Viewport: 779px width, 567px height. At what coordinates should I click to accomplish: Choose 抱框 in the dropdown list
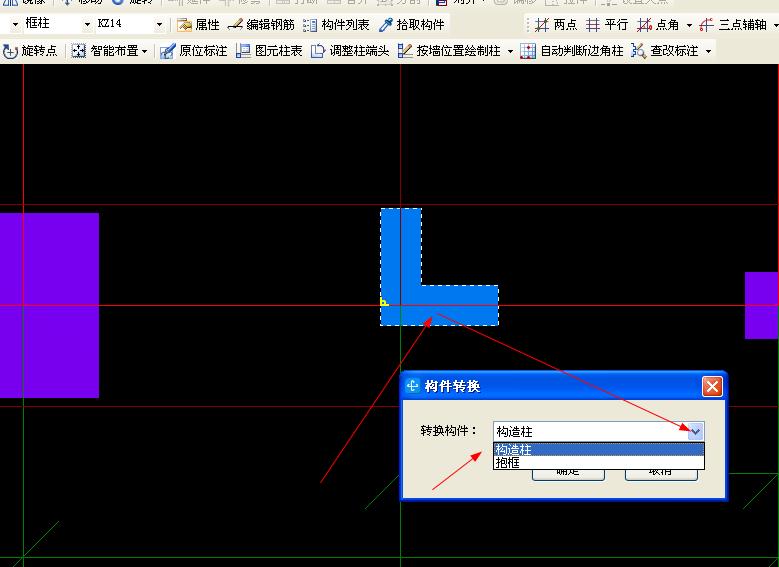point(599,463)
